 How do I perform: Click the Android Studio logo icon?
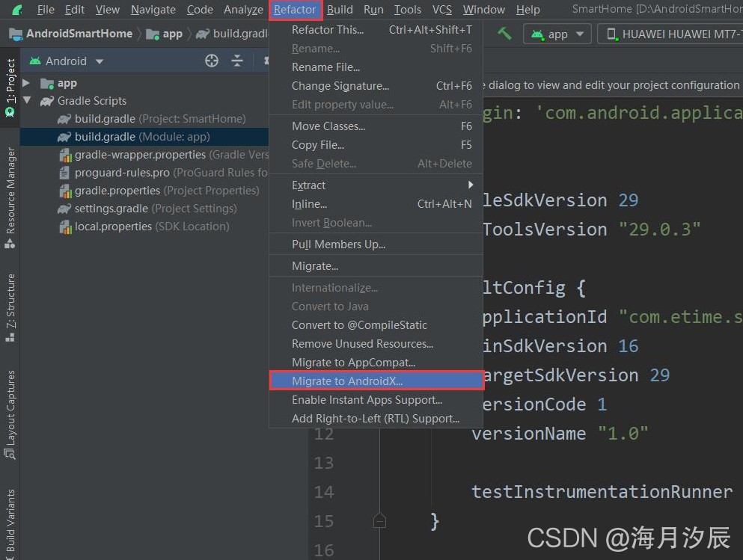(17, 10)
